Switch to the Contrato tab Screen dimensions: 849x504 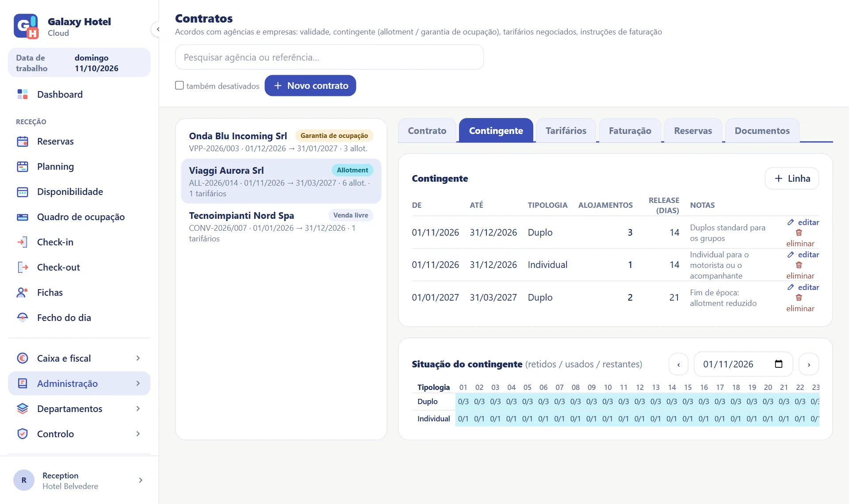pos(427,130)
